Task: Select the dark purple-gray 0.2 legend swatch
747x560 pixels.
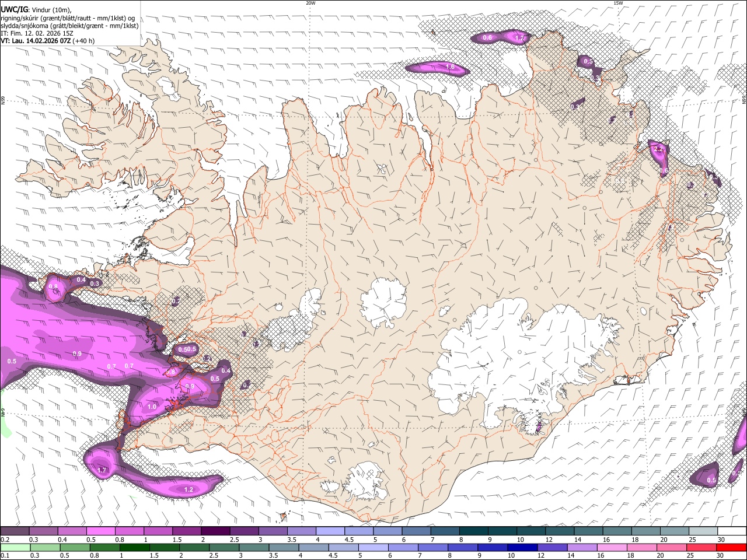Action: [15, 531]
